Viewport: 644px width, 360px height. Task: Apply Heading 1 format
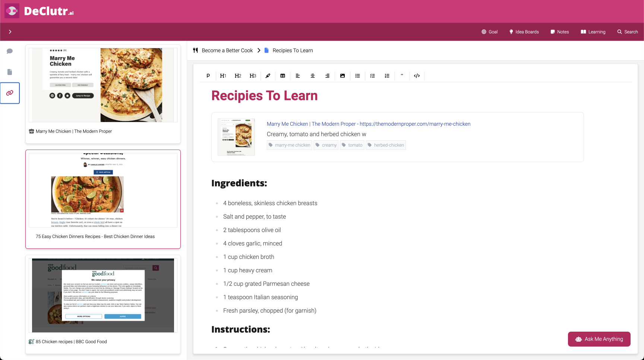click(223, 76)
